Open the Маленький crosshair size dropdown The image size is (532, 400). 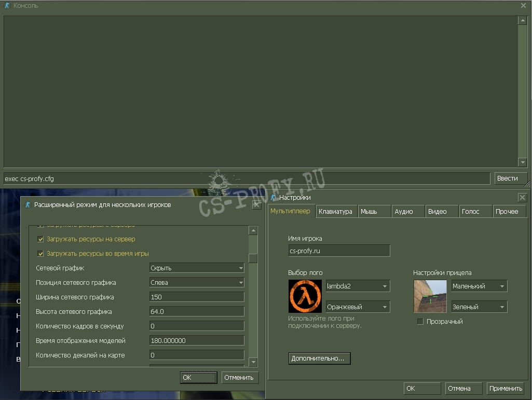pos(479,286)
